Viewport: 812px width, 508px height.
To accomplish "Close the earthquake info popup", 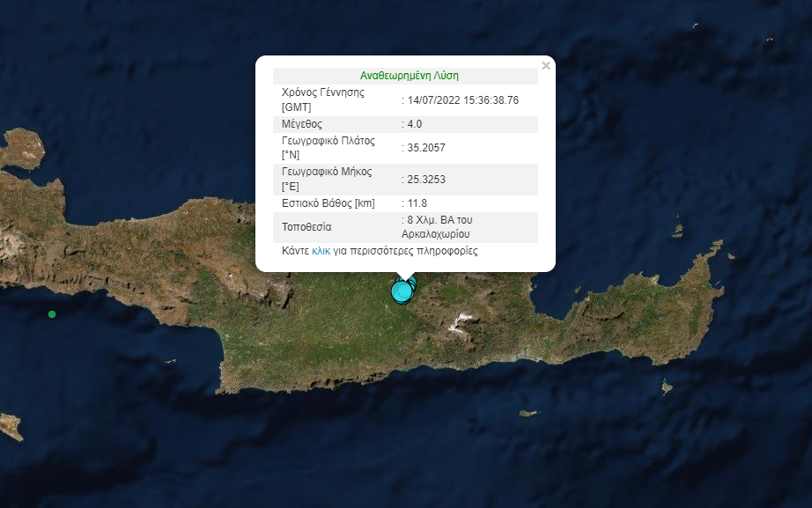I will 546,66.
